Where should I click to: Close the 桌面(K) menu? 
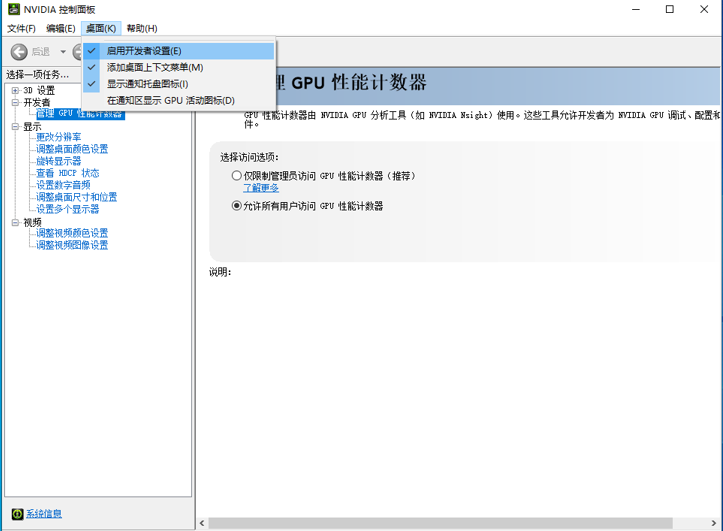click(101, 29)
